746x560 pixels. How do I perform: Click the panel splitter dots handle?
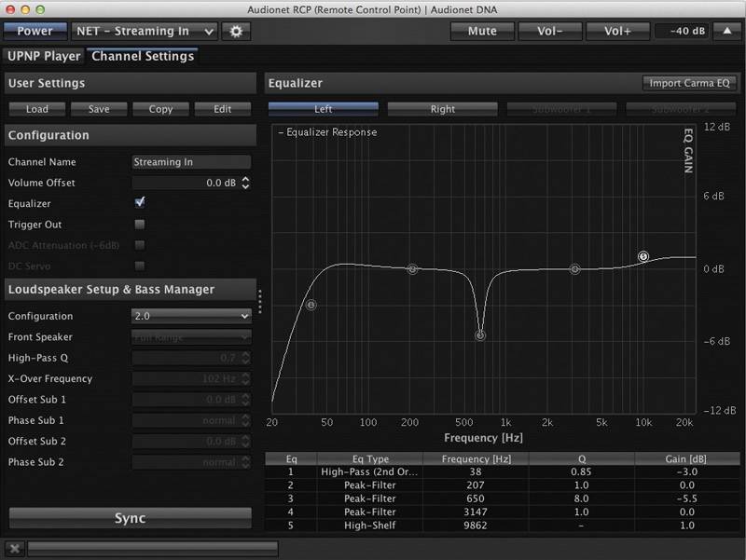pos(260,301)
